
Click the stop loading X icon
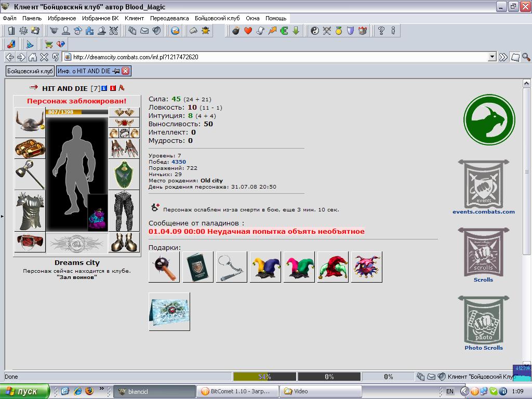point(44,57)
